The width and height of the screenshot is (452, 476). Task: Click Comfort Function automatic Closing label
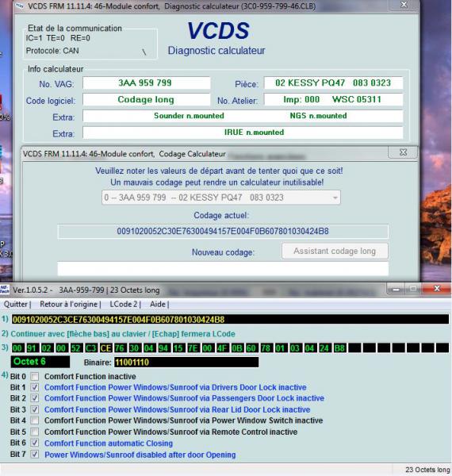tap(109, 443)
